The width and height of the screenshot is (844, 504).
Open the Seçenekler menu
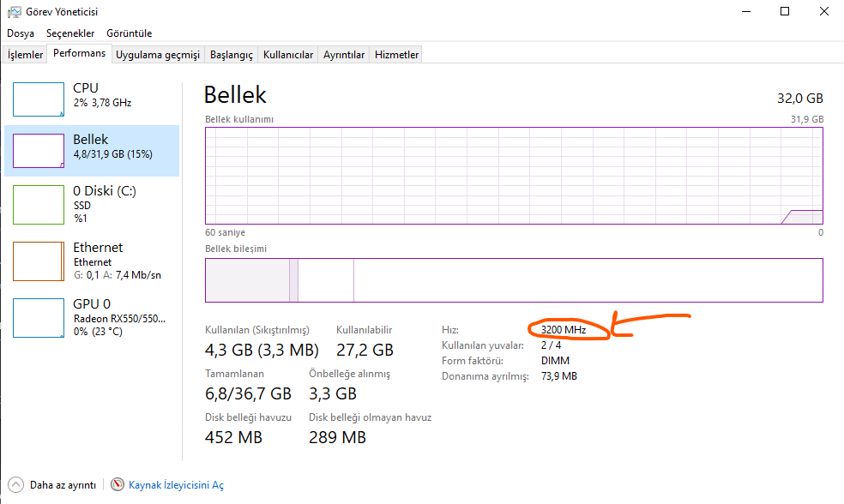70,33
